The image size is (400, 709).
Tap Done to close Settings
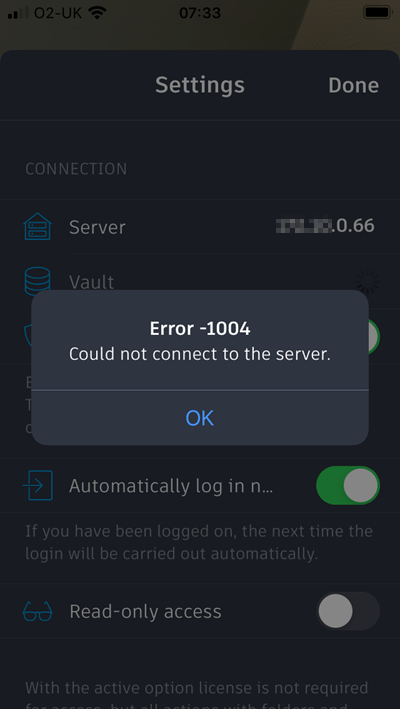(x=353, y=85)
